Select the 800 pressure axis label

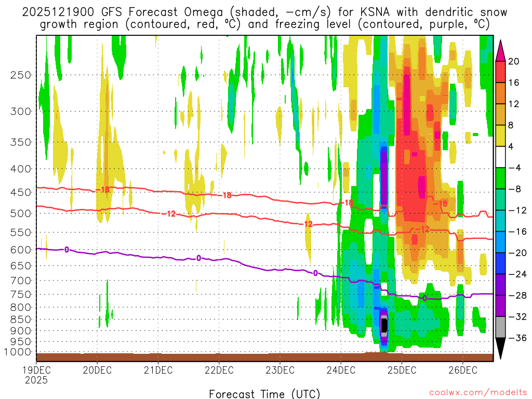(x=21, y=308)
